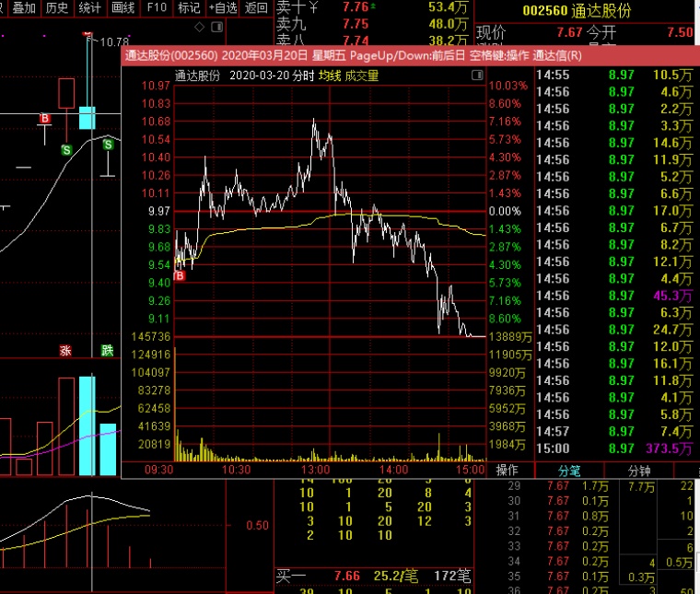This screenshot has height=594, width=700.
Task: Click the 145736 volume scale label
Action: coord(151,337)
